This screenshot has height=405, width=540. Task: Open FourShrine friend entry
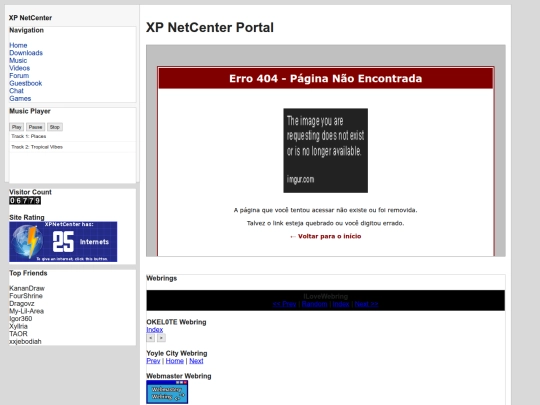[x=26, y=296]
